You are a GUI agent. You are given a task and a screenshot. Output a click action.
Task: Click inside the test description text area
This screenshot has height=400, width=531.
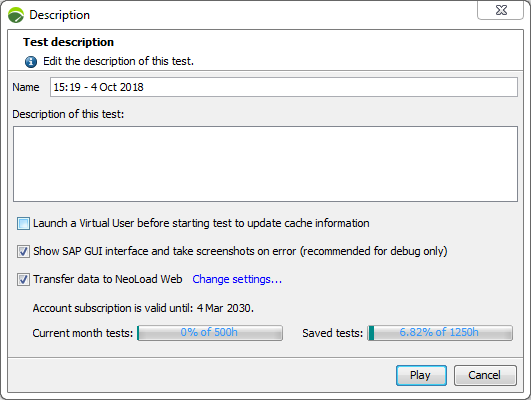click(x=266, y=164)
